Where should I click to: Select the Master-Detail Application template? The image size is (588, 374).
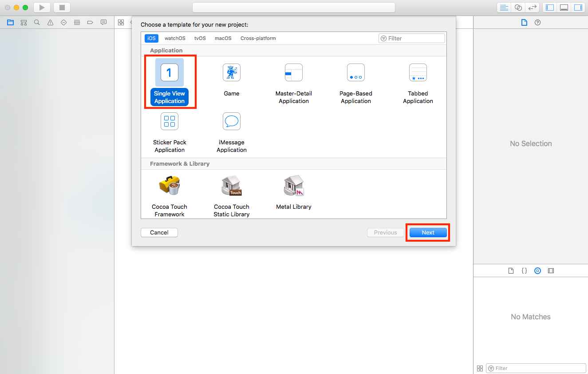294,84
